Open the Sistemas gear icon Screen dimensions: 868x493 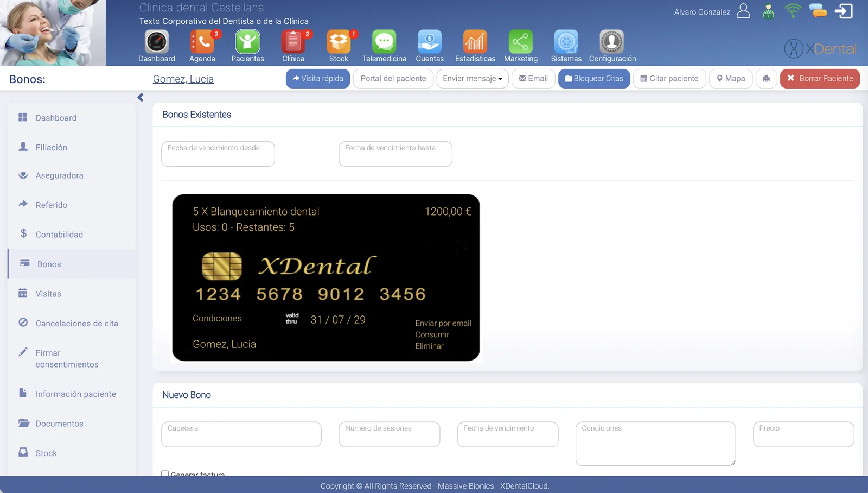click(566, 42)
